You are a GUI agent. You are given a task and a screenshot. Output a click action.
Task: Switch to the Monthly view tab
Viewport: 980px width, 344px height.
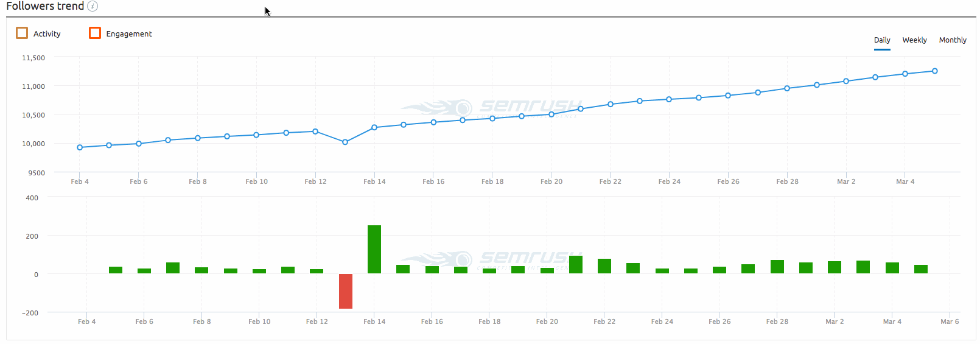click(953, 40)
